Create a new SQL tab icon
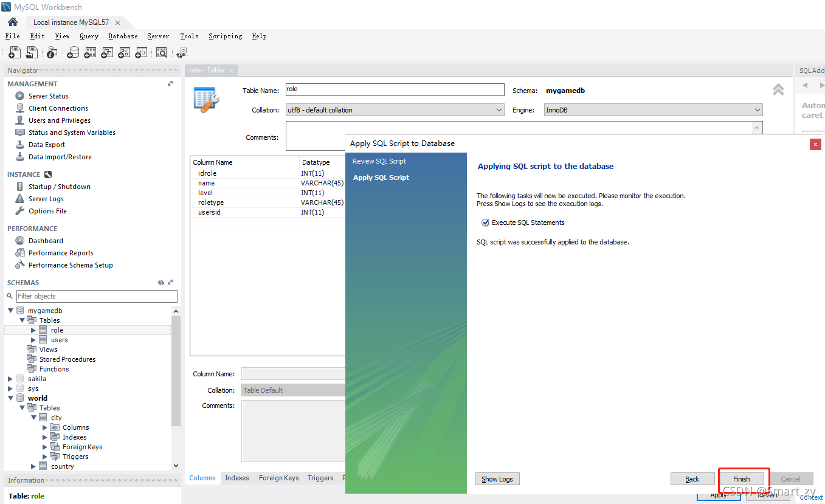The width and height of the screenshot is (825, 504). [15, 53]
